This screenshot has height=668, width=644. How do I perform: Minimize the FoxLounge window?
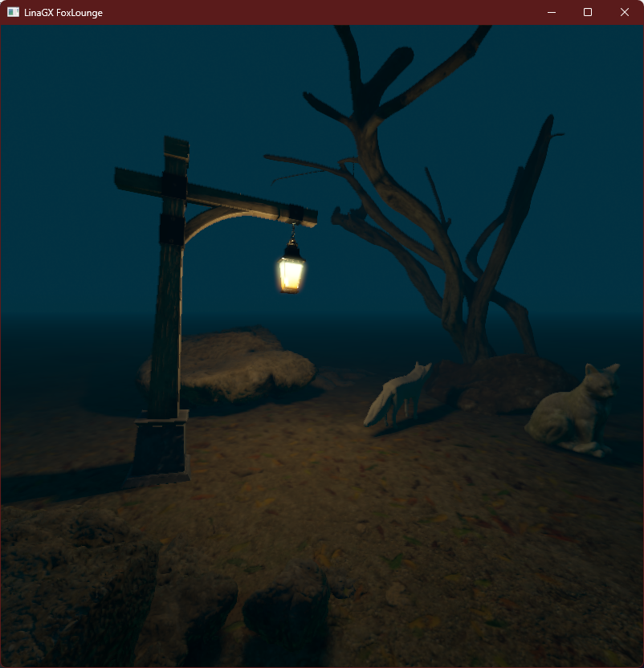[552, 12]
